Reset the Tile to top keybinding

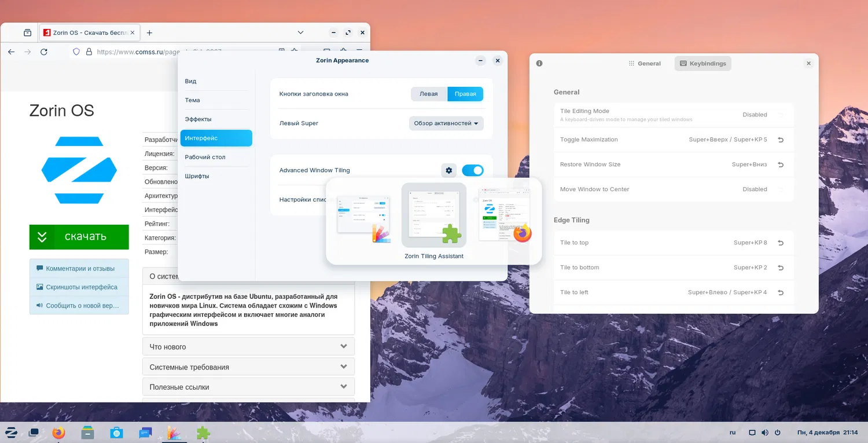click(781, 243)
